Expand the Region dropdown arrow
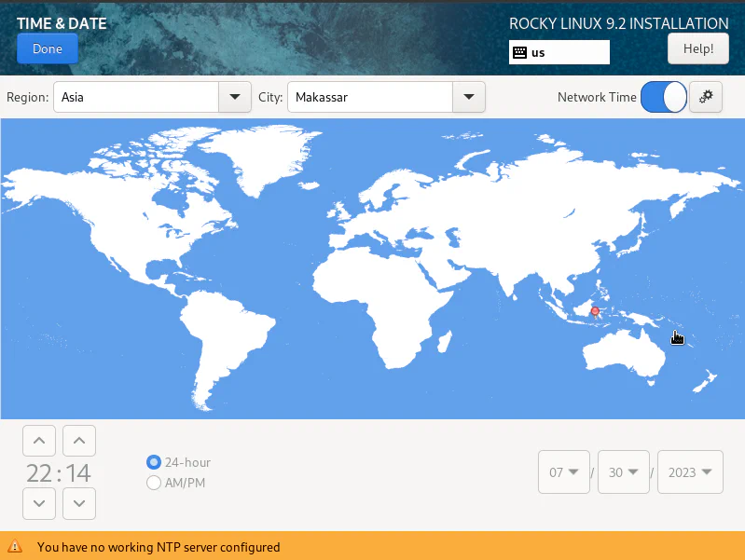The width and height of the screenshot is (745, 560). (x=235, y=97)
